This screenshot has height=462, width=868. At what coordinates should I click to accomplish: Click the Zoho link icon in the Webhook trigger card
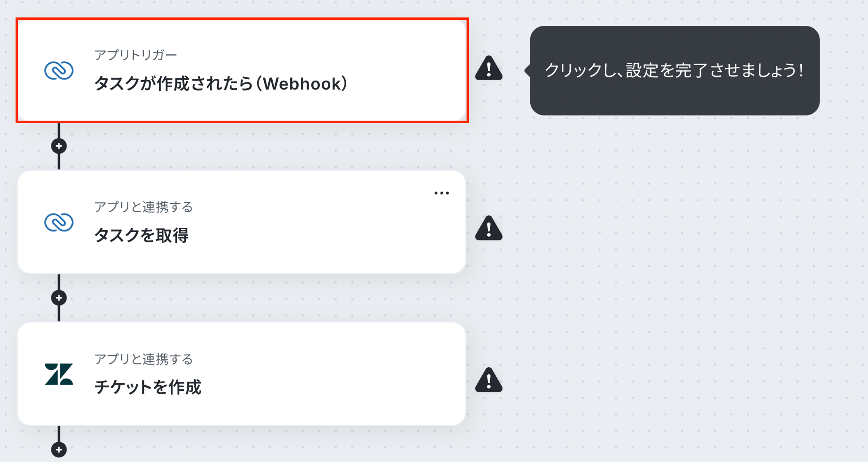59,71
